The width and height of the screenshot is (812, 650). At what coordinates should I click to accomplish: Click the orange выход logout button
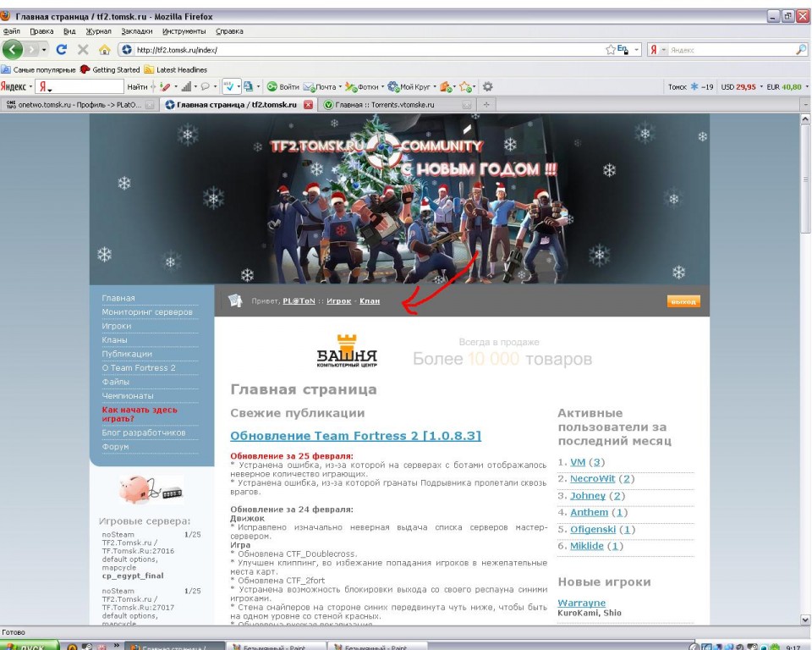pyautogui.click(x=683, y=301)
